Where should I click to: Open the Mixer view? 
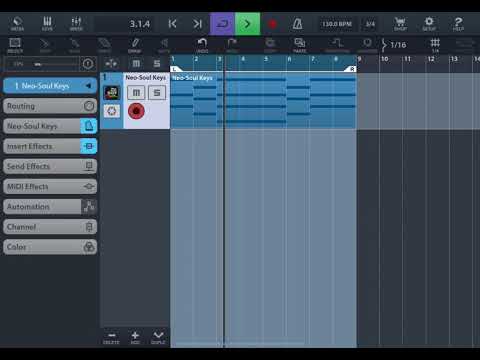(76, 24)
